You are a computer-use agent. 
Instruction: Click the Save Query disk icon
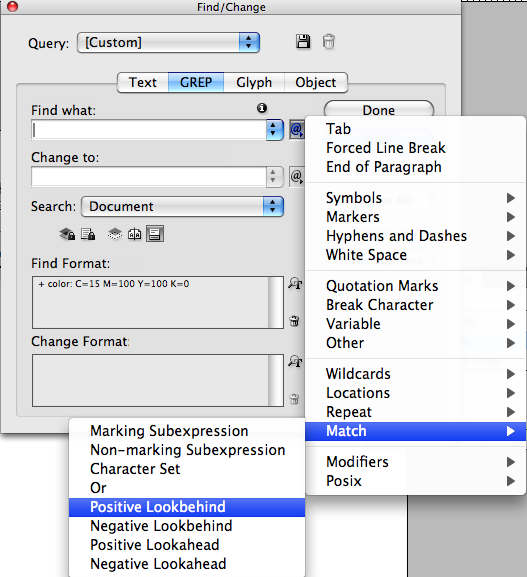[303, 42]
